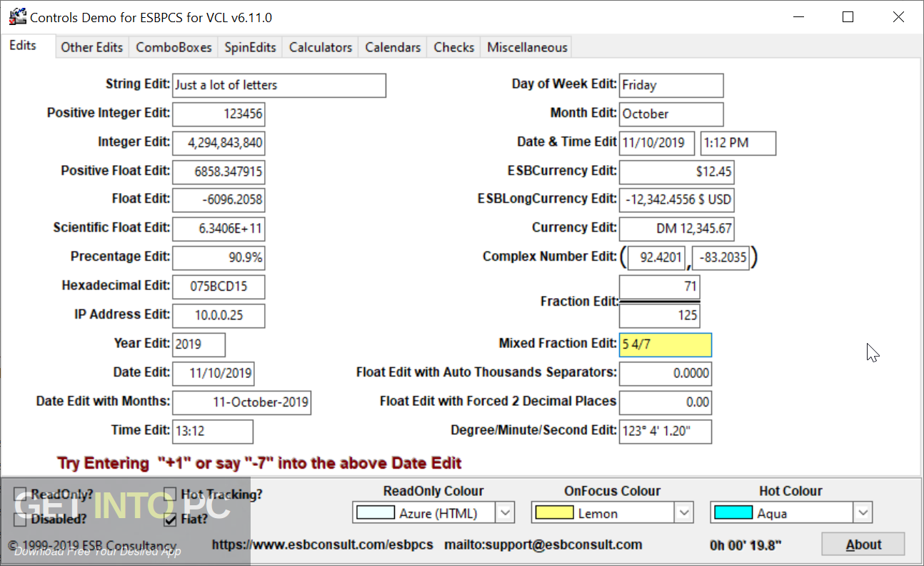Select the fraction denominator field 125

(660, 315)
